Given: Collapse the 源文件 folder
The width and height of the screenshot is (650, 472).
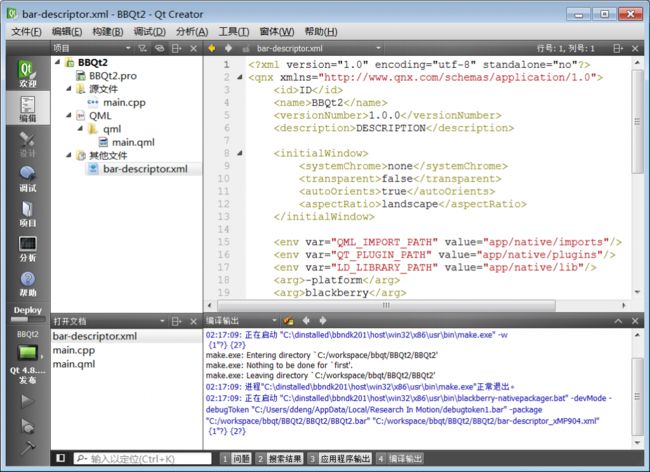Looking at the screenshot, I should (69, 88).
